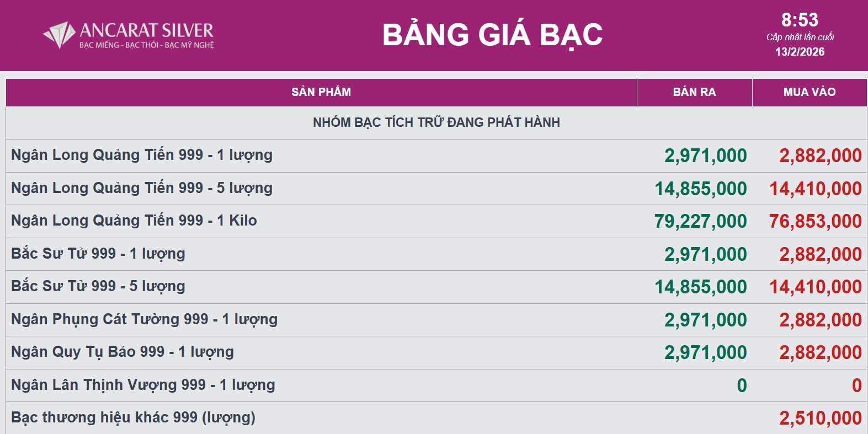The width and height of the screenshot is (868, 434).
Task: Open Ngân Phụng Cát Tường 999 - 1 lượng
Action: point(145,319)
